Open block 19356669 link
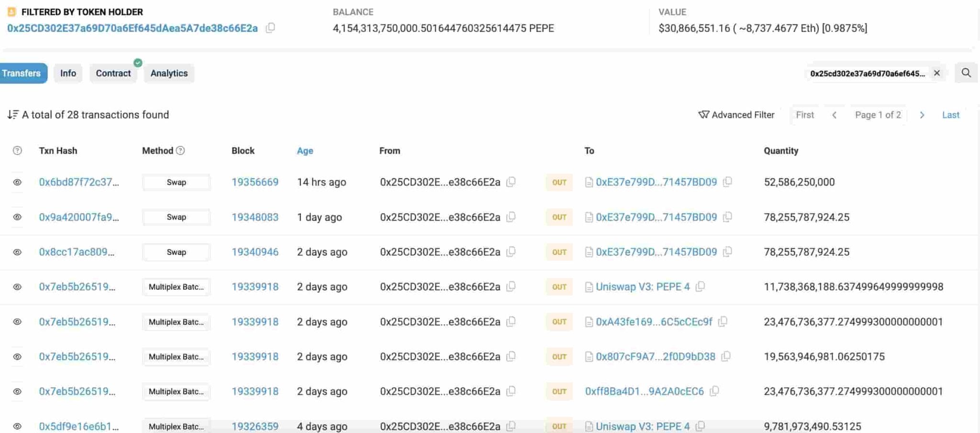 click(255, 182)
